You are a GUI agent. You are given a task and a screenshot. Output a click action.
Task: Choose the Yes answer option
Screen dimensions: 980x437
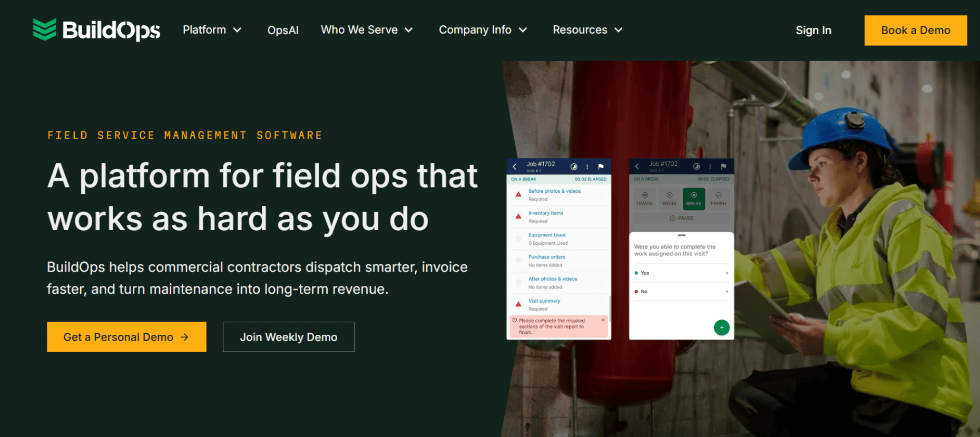click(x=681, y=273)
